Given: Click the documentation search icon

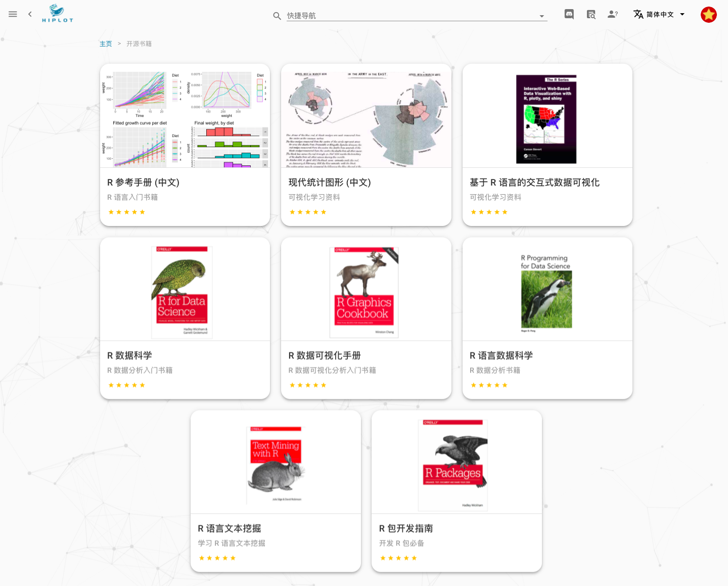Looking at the screenshot, I should (x=590, y=14).
